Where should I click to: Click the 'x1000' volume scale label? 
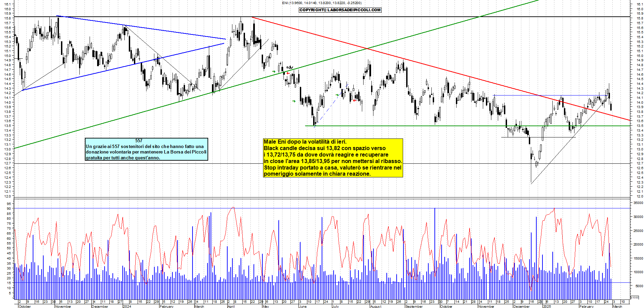pyautogui.click(x=635, y=297)
